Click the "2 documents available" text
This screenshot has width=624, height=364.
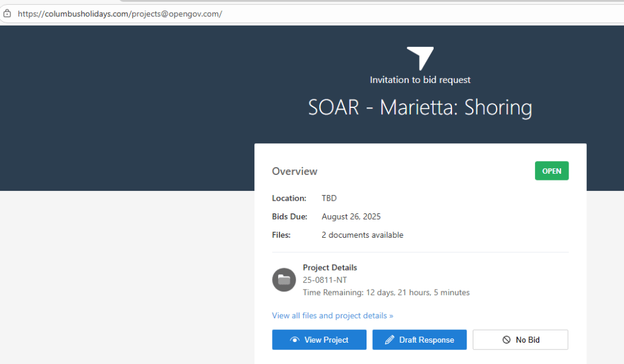click(362, 235)
